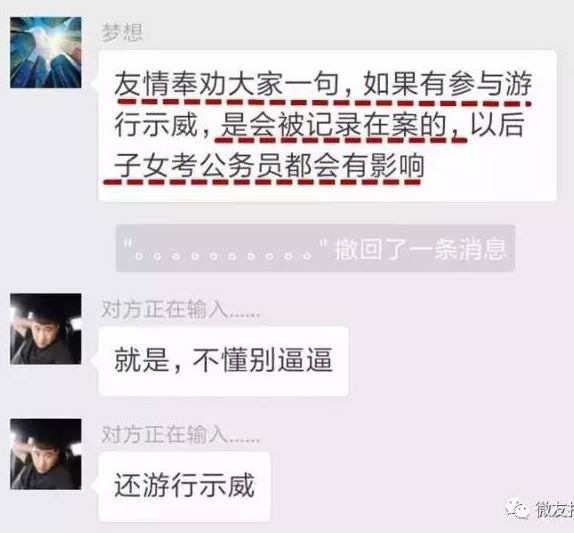This screenshot has height=533, width=574.
Task: Click the underlined phrase "是会被记录在案的"
Action: [x=333, y=125]
